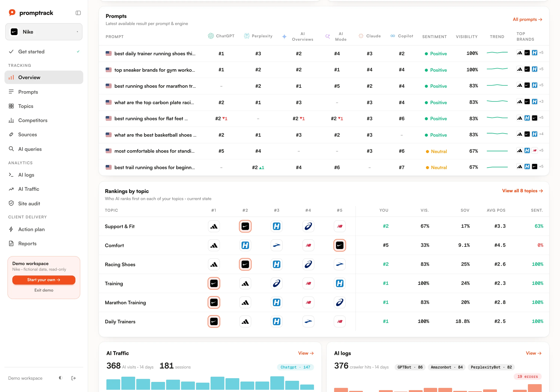Click the Nike logo in Comfort row
This screenshot has width=560, height=392.
pyautogui.click(x=340, y=245)
